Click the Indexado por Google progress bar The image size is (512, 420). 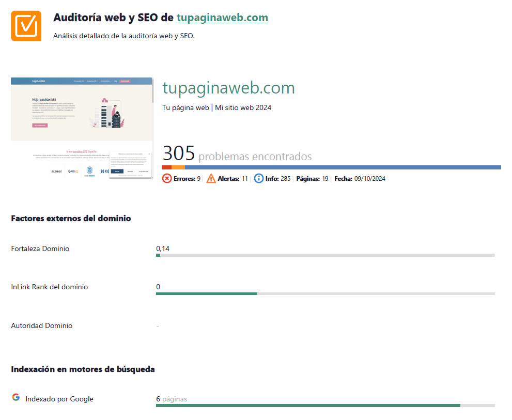click(325, 406)
